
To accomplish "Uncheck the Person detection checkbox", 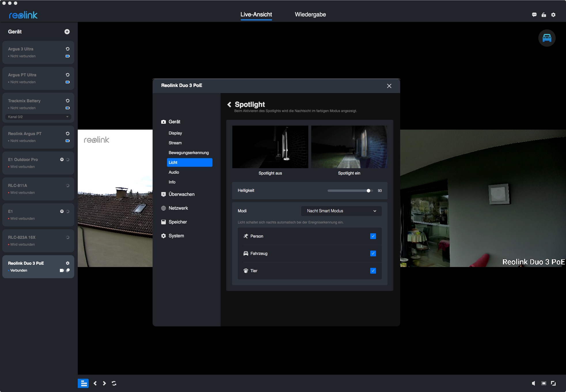I will (373, 236).
